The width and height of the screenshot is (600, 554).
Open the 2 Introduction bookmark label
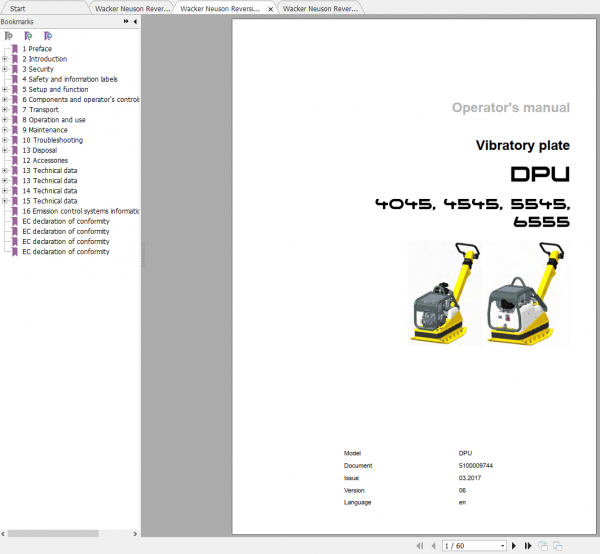tap(44, 59)
